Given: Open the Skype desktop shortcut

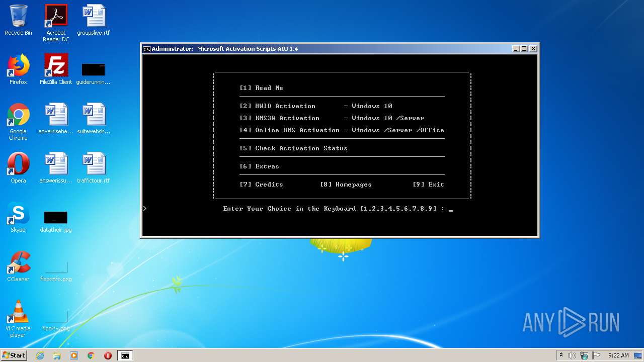Looking at the screenshot, I should click(18, 217).
